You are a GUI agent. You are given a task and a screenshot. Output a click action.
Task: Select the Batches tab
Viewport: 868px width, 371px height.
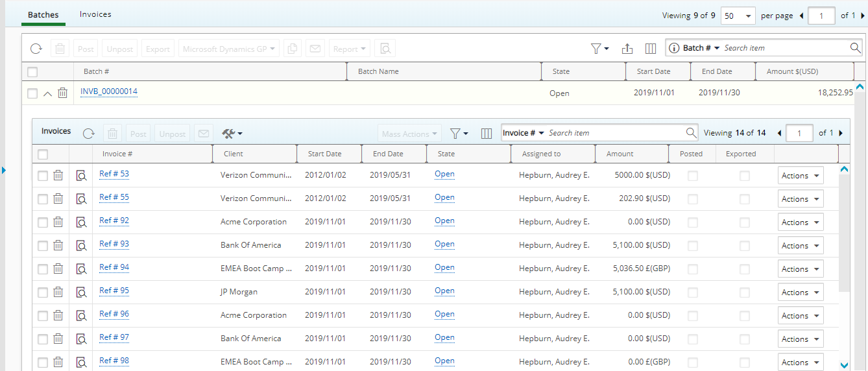pos(43,14)
